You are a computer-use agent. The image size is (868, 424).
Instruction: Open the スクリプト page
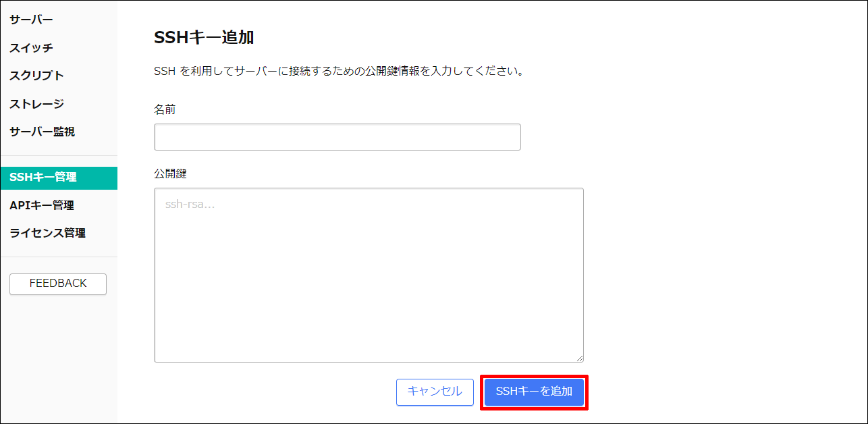pyautogui.click(x=35, y=76)
